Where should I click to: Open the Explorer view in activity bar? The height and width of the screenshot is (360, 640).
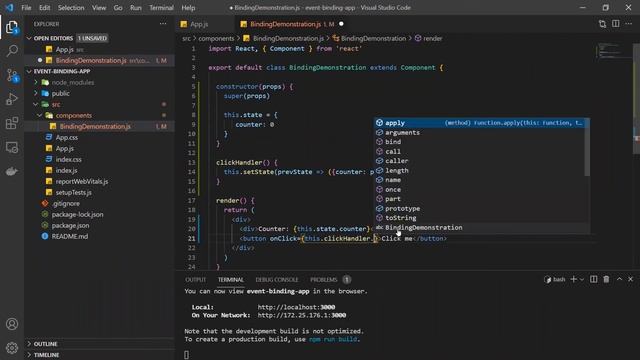(12, 28)
